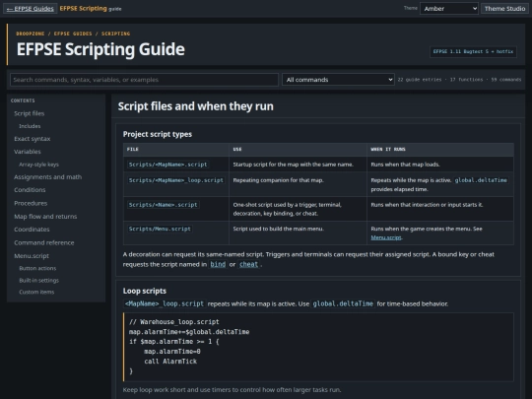Go to Button actions subsection
This screenshot has height=399, width=532.
37,268
